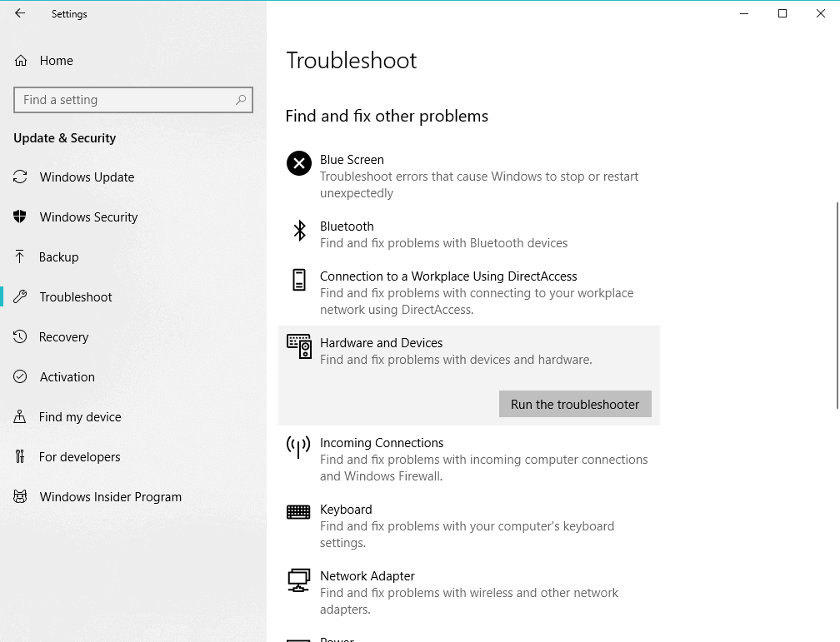This screenshot has width=840, height=642.
Task: Click the DirectAccess phone device icon
Action: pos(299,280)
